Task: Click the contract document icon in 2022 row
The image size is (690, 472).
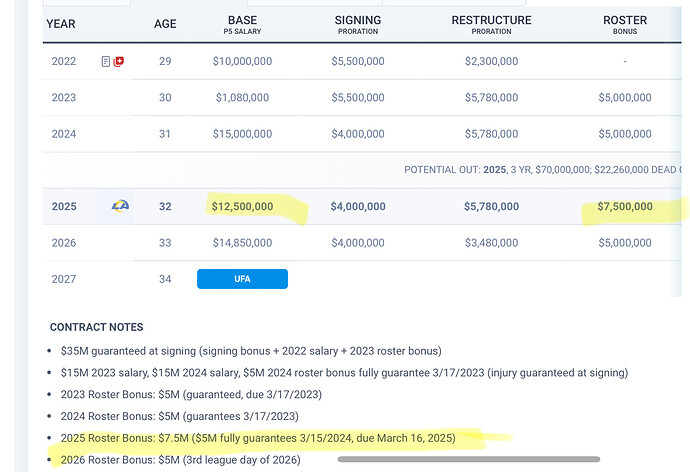Action: 106,62
